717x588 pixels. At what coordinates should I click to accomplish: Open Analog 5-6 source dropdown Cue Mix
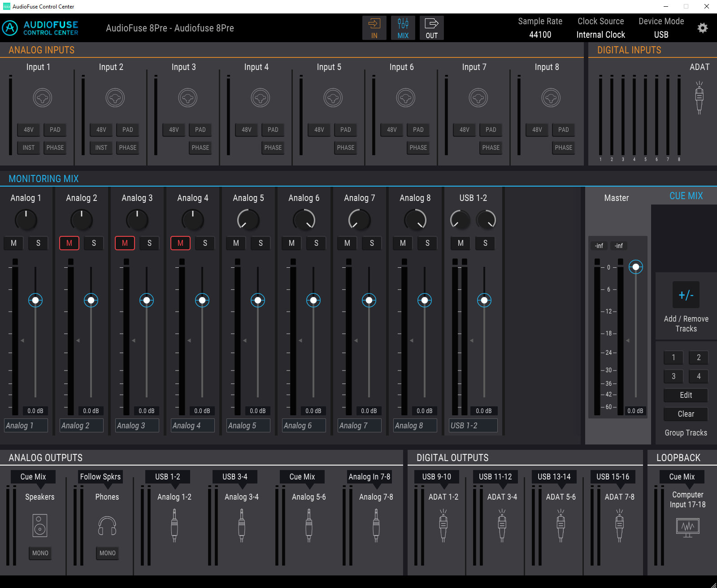[x=302, y=477]
